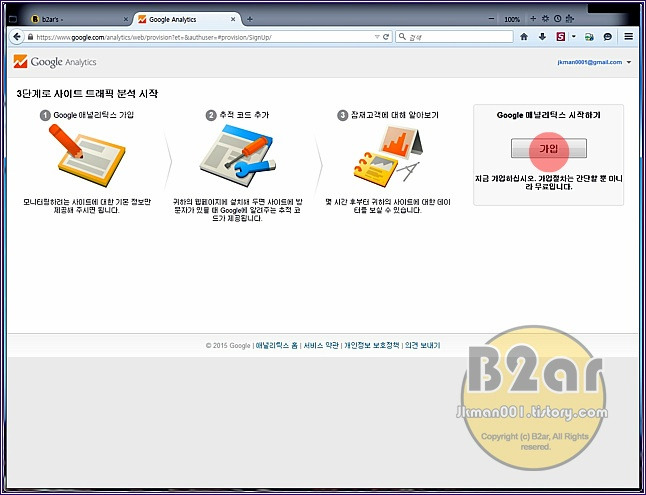The height and width of the screenshot is (495, 646).
Task: Click the padlock site security icon
Action: (x=30, y=37)
